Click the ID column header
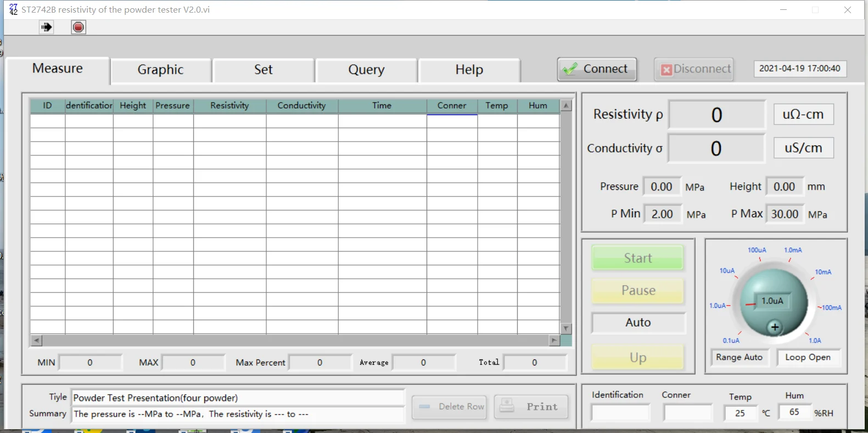 (x=48, y=106)
